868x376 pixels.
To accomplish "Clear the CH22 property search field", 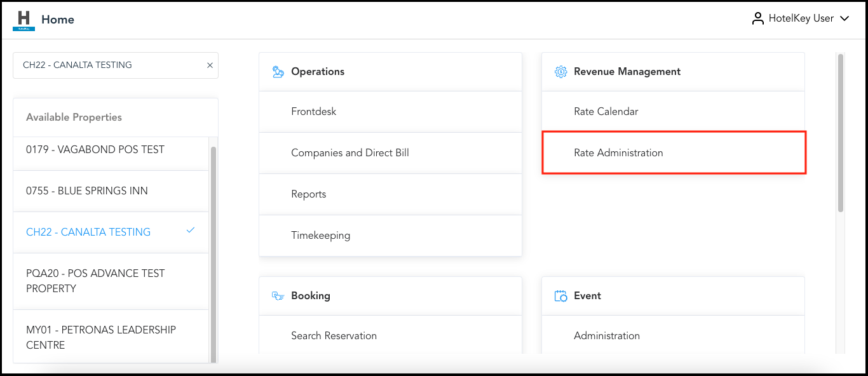I will pos(210,65).
